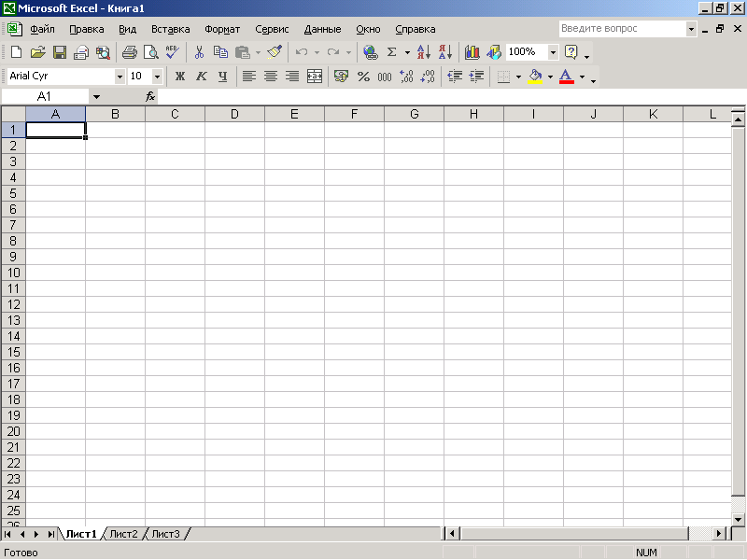Sort descending with Я-А icon
Screen dimensions: 747x560
(x=445, y=52)
